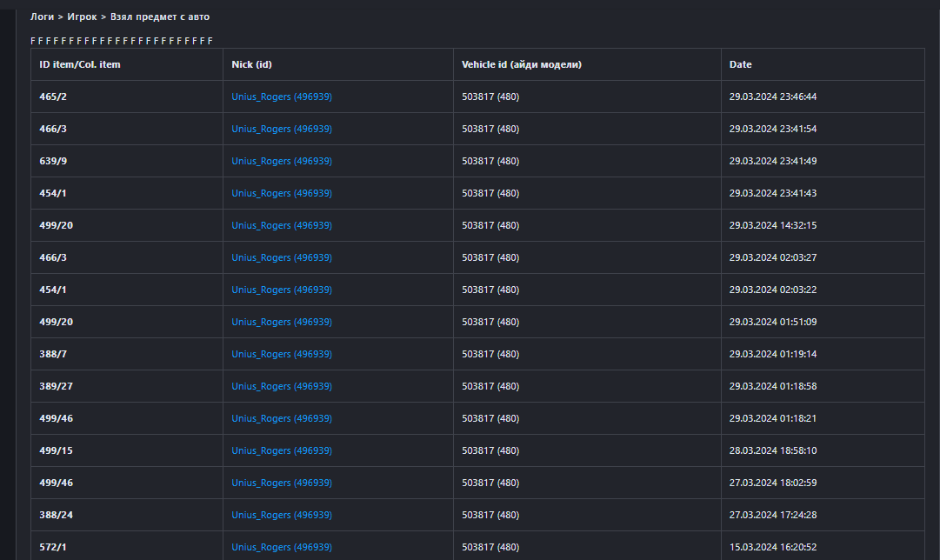Click the Nick (id) column header

click(252, 64)
